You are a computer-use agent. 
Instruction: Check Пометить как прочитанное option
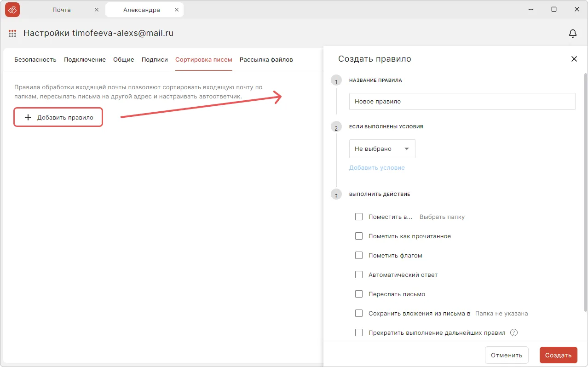tap(359, 236)
